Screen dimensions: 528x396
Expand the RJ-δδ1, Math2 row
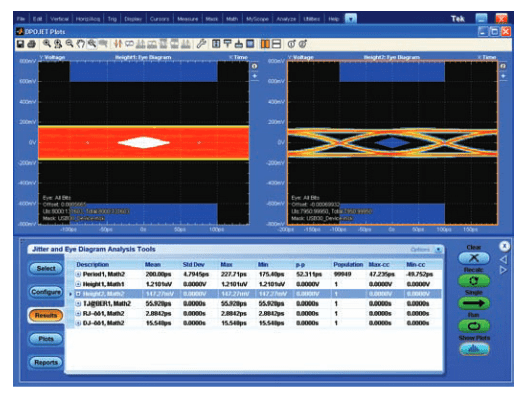78,313
